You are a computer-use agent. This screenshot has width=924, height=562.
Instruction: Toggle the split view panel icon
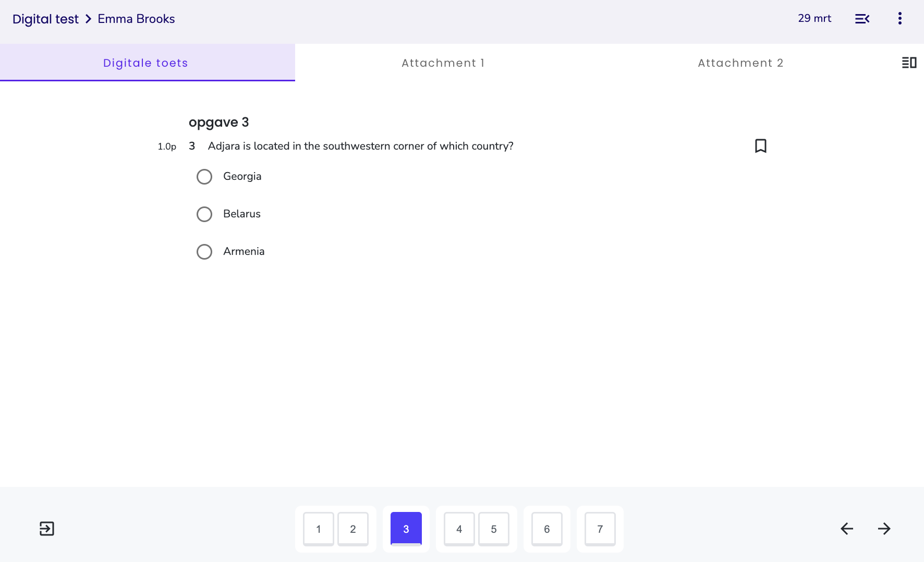pyautogui.click(x=909, y=63)
